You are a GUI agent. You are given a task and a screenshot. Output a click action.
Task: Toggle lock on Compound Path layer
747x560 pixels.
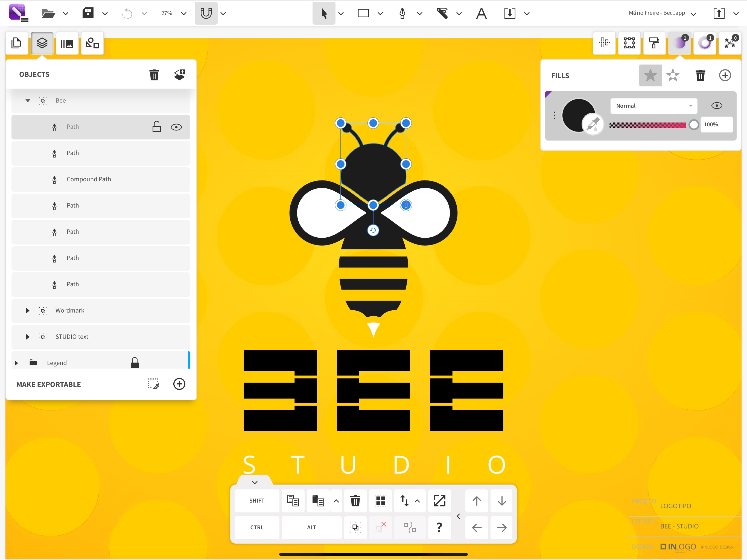[156, 179]
